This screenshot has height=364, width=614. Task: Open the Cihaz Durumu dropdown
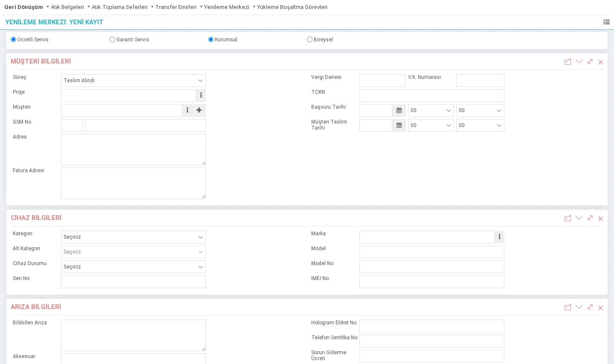133,267
